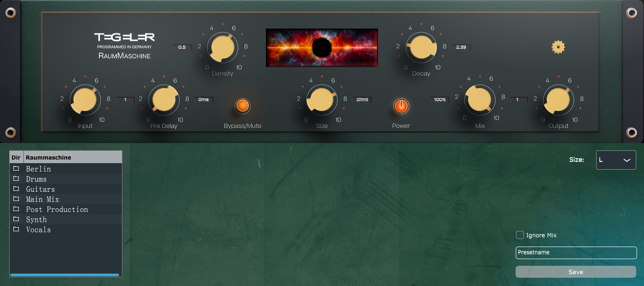Image resolution: width=644 pixels, height=286 pixels.
Task: Click the Size knob
Action: coord(322,100)
